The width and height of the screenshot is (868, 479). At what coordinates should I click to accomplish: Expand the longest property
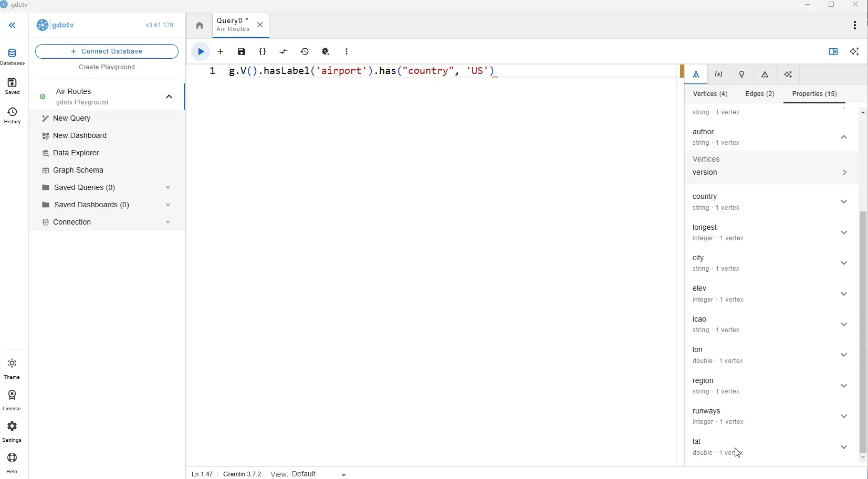[x=844, y=232]
